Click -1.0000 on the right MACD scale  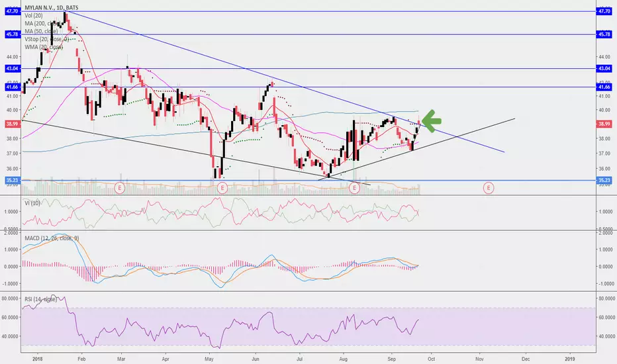pos(606,284)
